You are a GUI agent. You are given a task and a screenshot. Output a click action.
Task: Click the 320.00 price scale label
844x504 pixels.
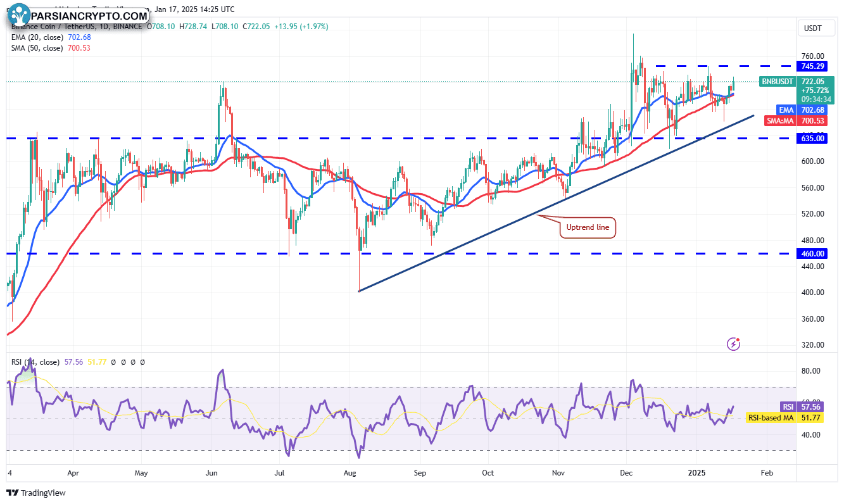point(812,344)
